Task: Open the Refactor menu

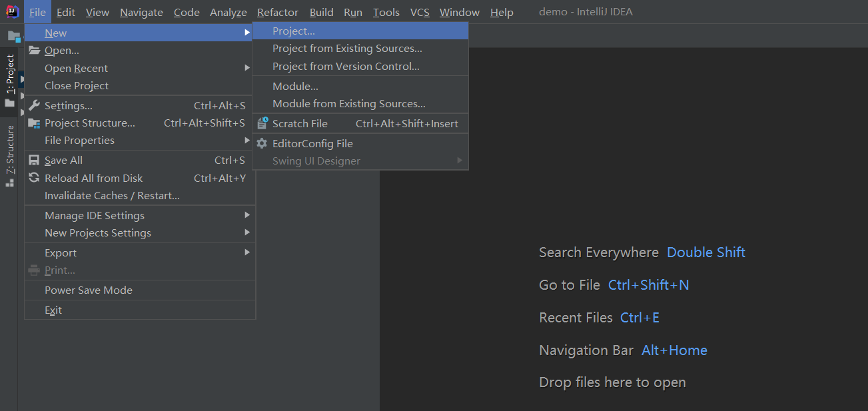Action: point(277,13)
